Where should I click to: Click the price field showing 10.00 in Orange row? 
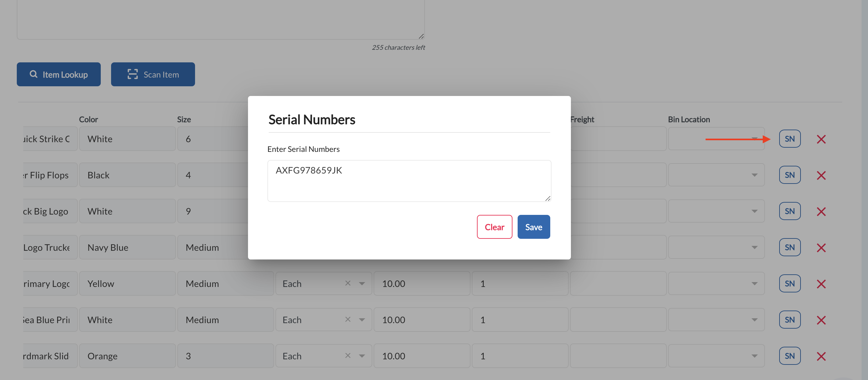click(421, 356)
